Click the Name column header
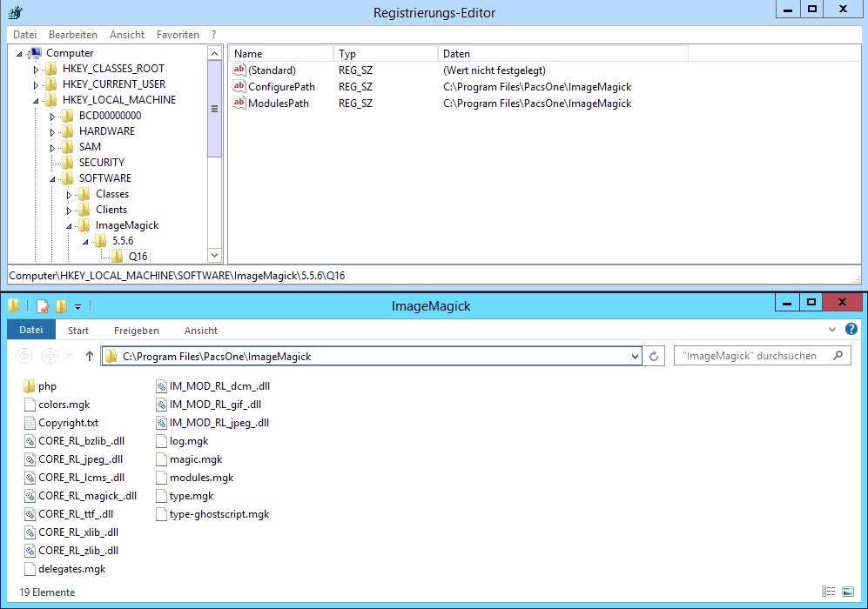The width and height of the screenshot is (868, 609). (280, 54)
